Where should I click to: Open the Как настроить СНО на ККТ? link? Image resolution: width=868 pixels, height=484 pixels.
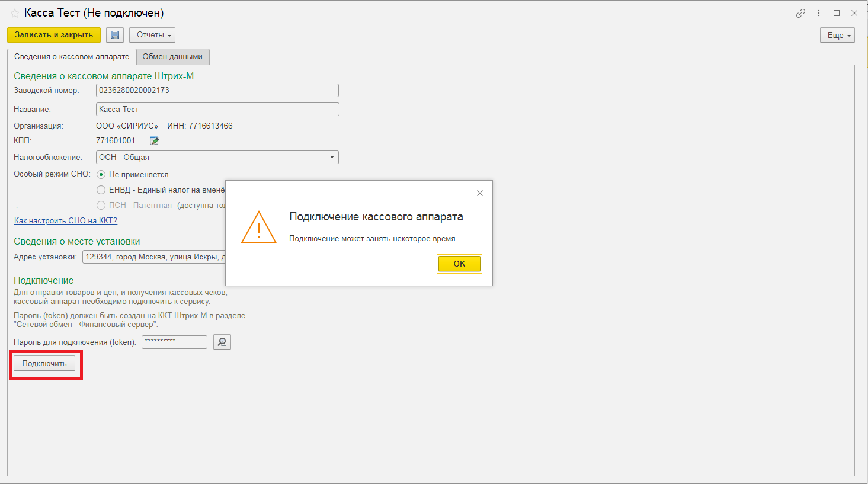coord(66,220)
